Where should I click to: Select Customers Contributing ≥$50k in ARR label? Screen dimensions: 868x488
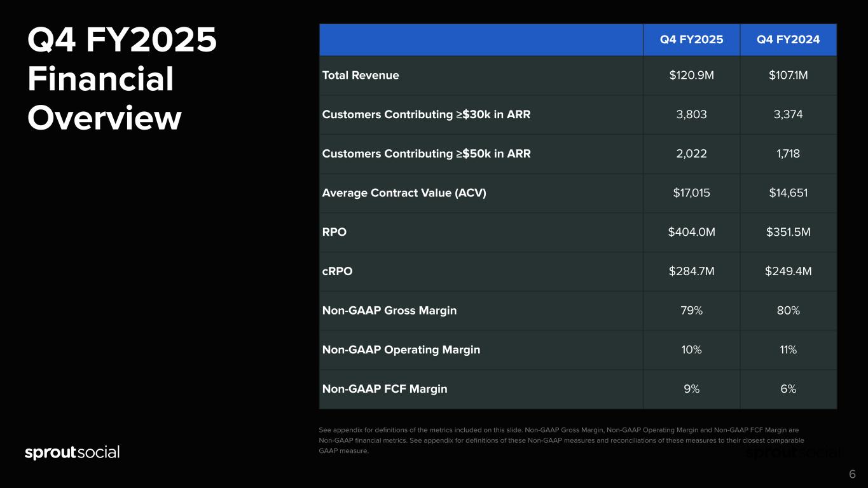[x=426, y=154]
